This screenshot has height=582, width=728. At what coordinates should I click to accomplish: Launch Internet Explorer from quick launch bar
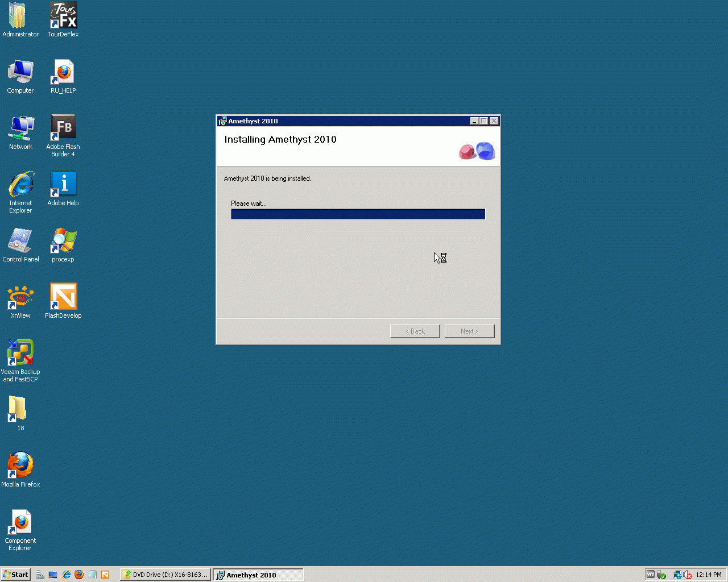[66, 575]
